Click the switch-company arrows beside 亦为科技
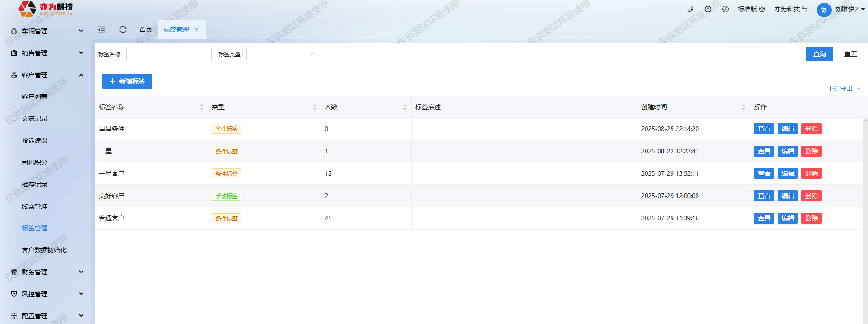Screen dimensions: 868x324 (x=805, y=9)
